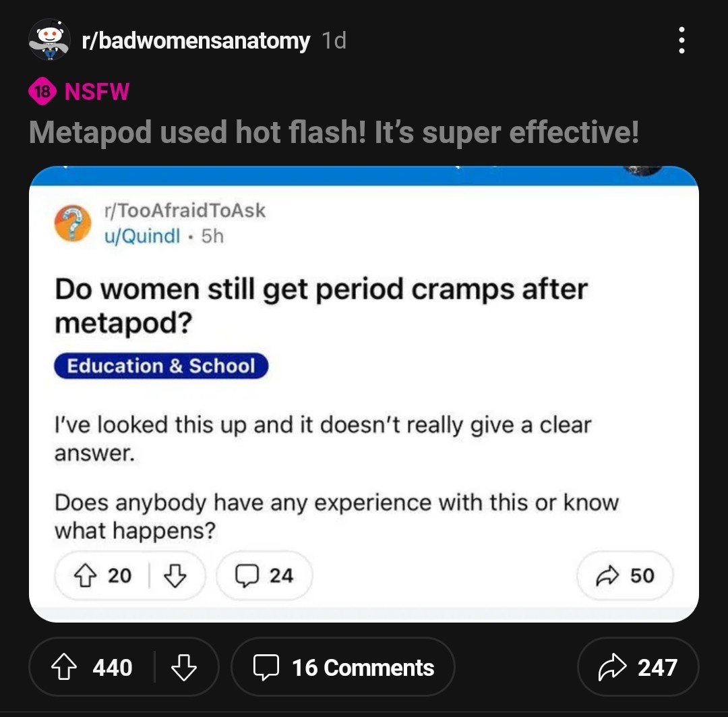Tap the 18 NSFW badge icon

(42, 91)
